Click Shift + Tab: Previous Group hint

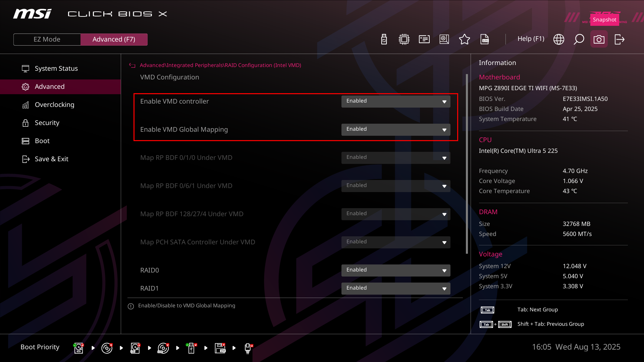tap(551, 324)
